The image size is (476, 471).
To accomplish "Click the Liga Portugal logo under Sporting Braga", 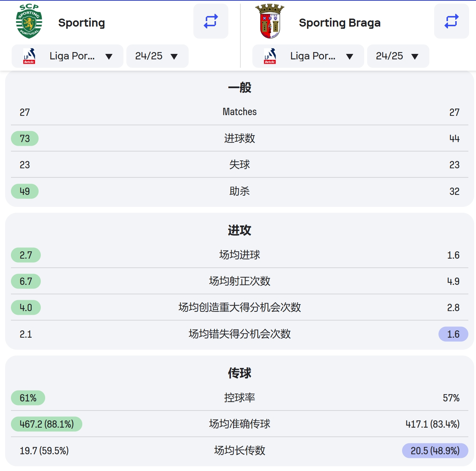I will tap(270, 56).
